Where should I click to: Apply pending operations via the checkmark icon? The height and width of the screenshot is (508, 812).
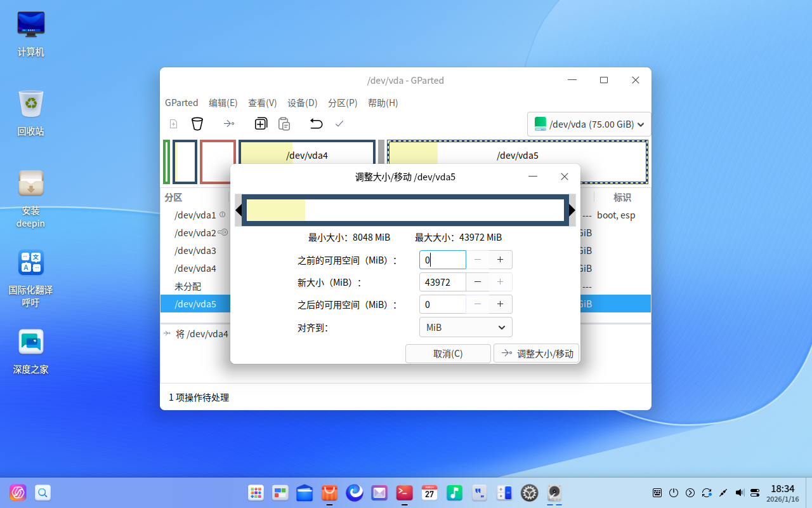point(339,123)
